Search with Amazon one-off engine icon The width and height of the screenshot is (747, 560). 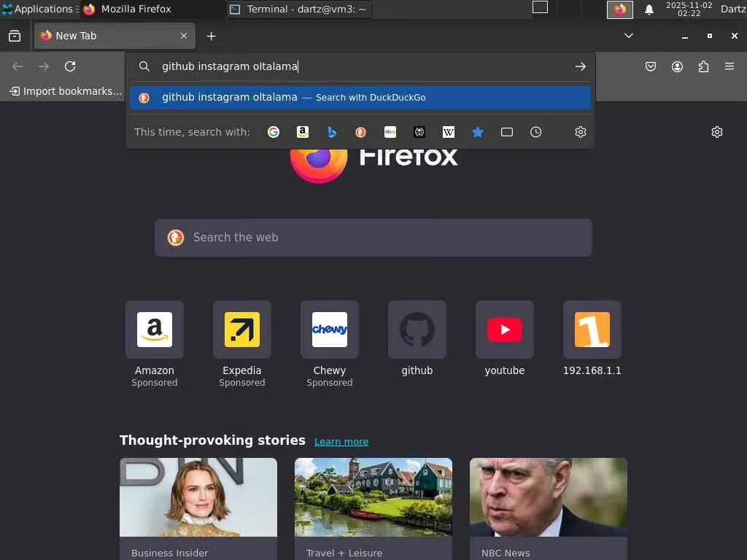[303, 132]
